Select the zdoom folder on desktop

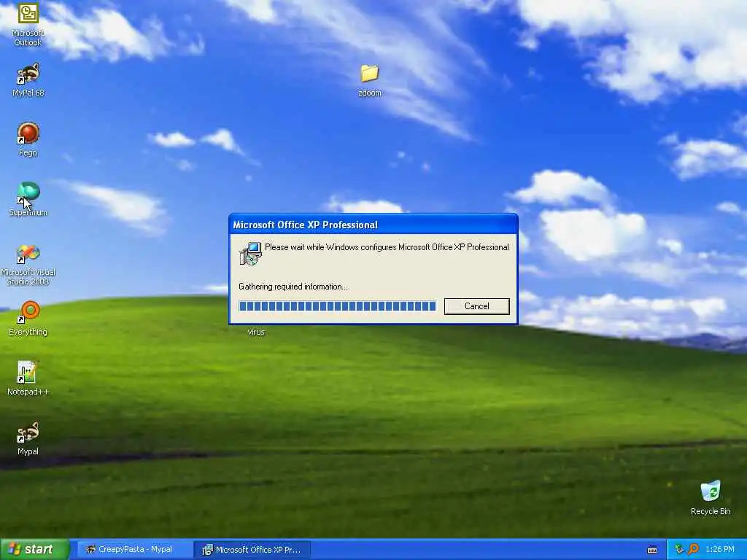[x=370, y=79]
